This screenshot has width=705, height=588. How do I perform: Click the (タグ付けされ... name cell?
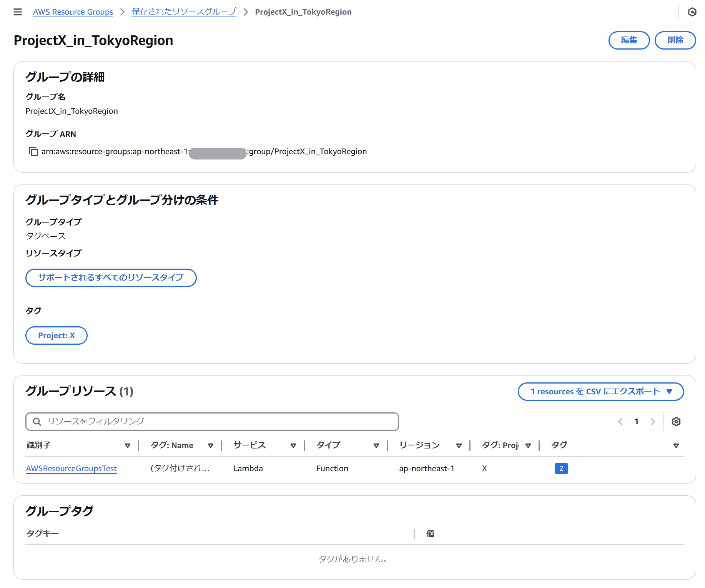click(x=180, y=468)
